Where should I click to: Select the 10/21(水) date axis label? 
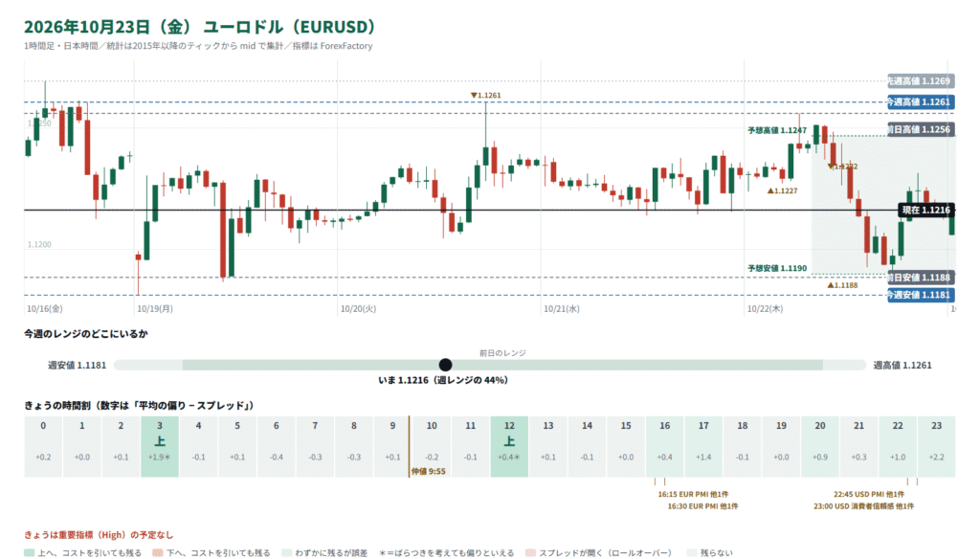561,308
